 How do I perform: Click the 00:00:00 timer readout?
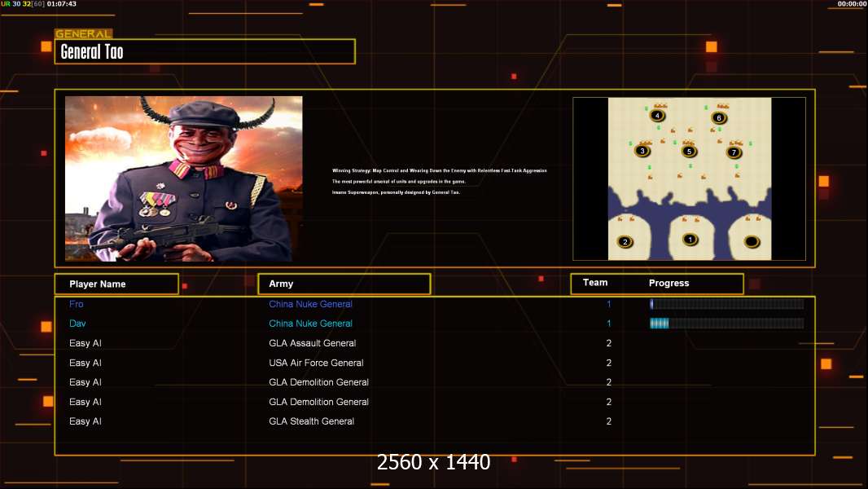852,4
